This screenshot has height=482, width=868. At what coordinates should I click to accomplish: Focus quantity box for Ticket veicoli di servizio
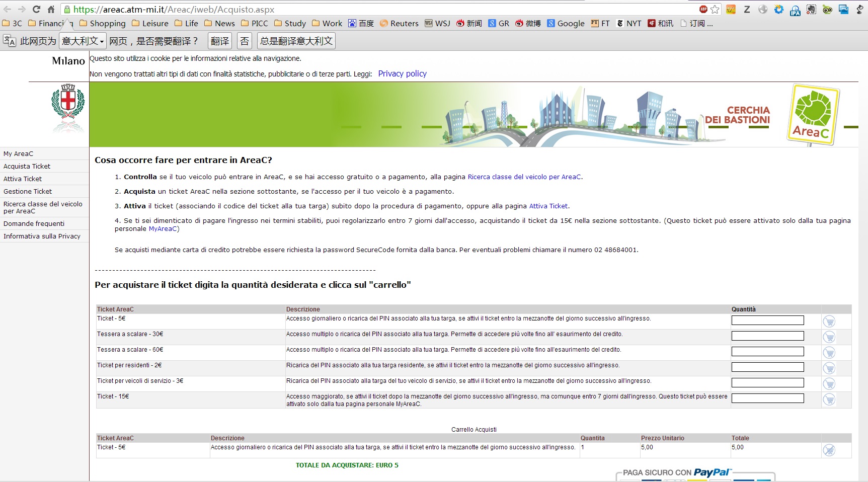coord(767,382)
